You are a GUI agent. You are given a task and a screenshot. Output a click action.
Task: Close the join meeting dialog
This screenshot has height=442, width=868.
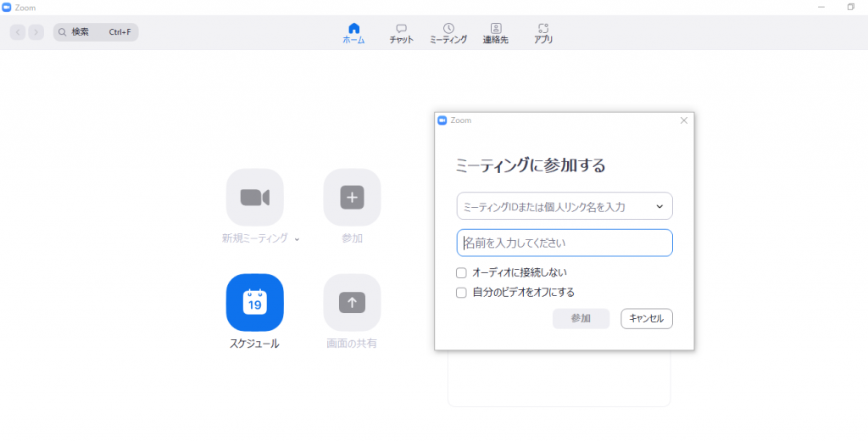[684, 120]
